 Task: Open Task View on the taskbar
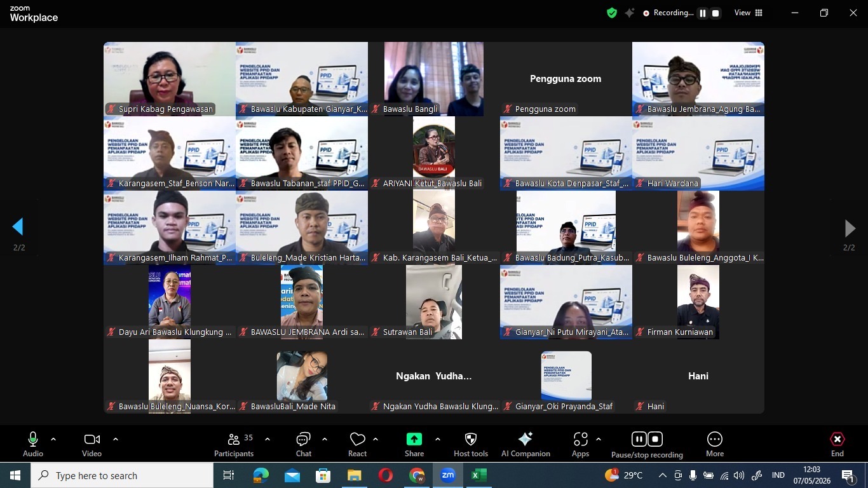pos(229,475)
